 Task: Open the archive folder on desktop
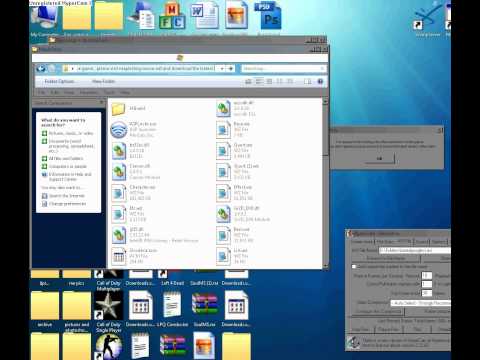[x=45, y=310]
